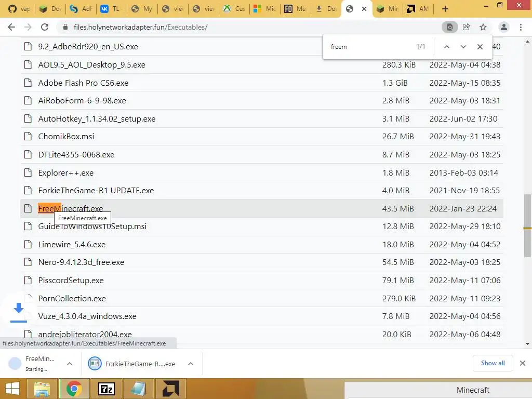The height and width of the screenshot is (399, 532).
Task: Click the address bar URL
Action: 140,27
